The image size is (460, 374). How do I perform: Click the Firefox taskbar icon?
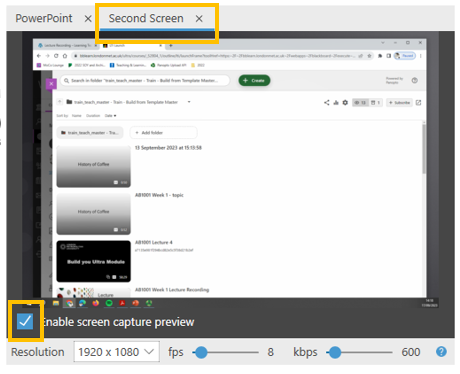coord(96,303)
